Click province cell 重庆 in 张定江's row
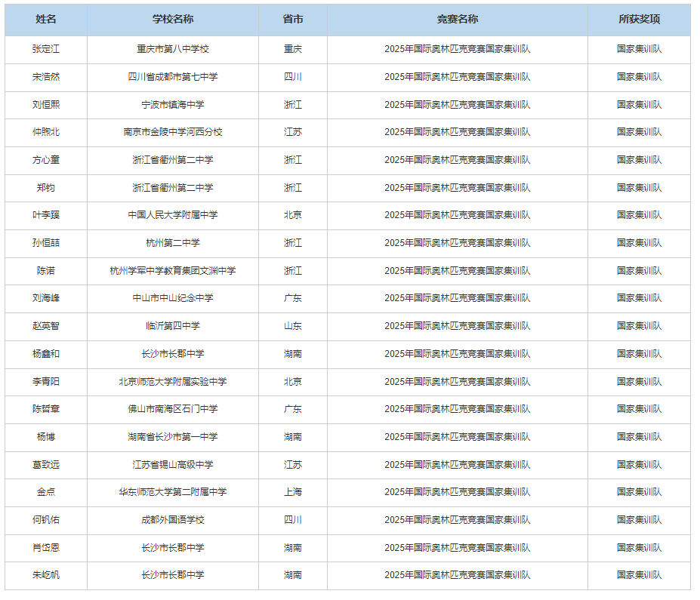 (293, 49)
